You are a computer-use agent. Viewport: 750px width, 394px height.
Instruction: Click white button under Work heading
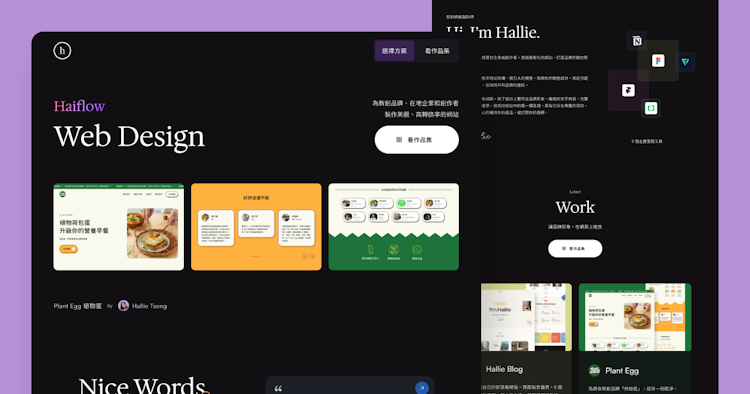tap(575, 249)
